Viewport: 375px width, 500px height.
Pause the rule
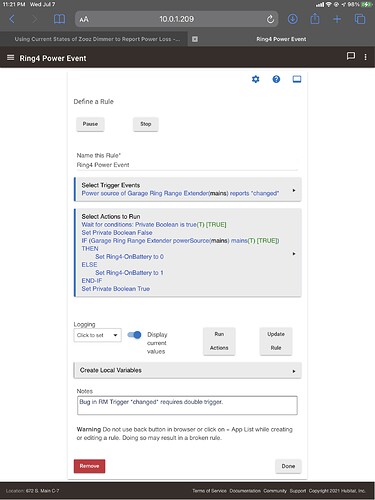[90, 124]
